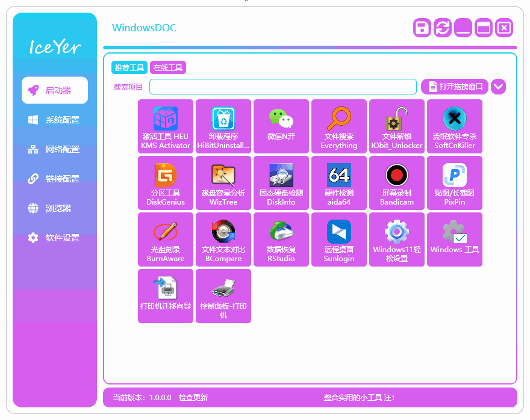The image size is (530, 420).
Task: Open the Everything file search tool
Action: (339, 126)
